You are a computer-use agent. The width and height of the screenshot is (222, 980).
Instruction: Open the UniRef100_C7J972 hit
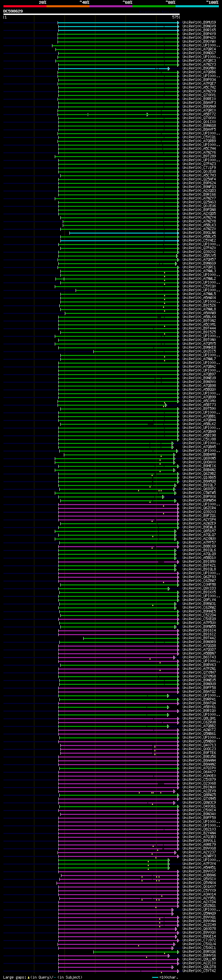(x=199, y=940)
